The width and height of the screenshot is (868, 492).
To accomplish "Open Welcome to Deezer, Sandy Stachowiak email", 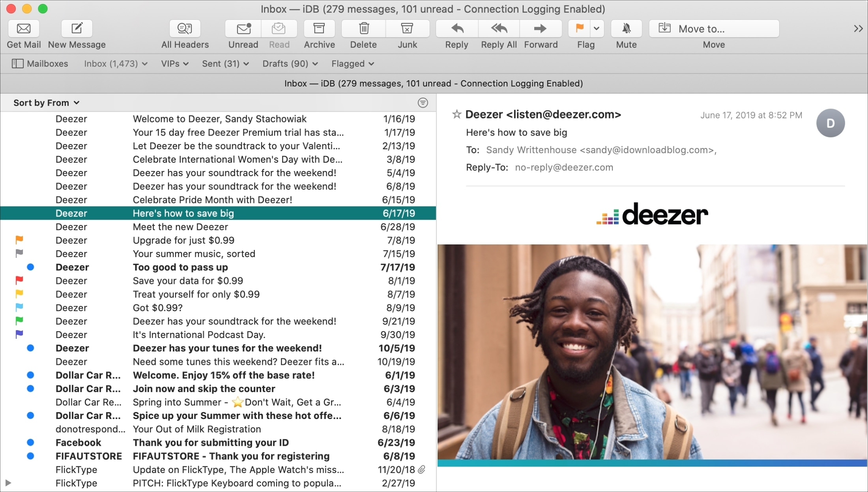I will tap(218, 119).
